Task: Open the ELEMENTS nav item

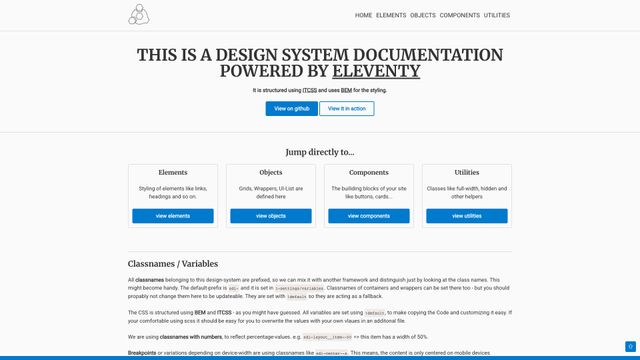Action: click(391, 15)
